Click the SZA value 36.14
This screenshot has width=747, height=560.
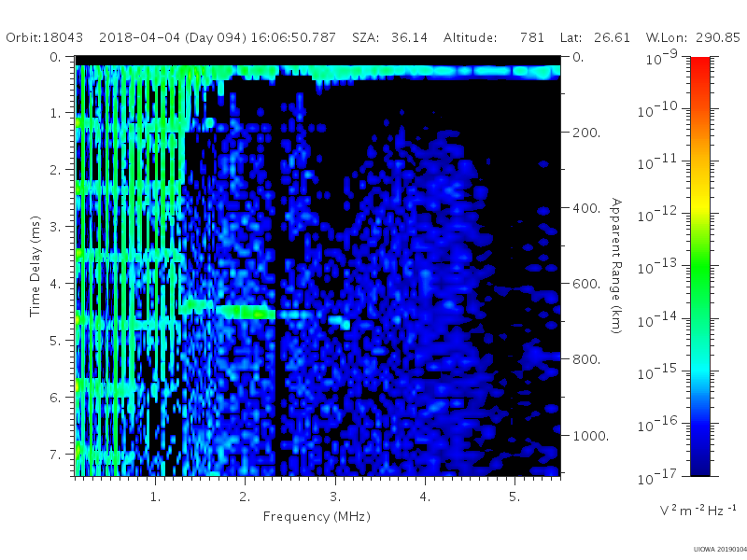409,37
